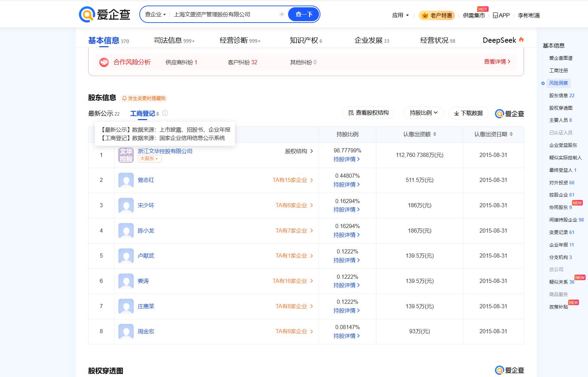Open 姜涛 shareholder profile link
Viewport: 588px width, 377px height.
pyautogui.click(x=143, y=281)
